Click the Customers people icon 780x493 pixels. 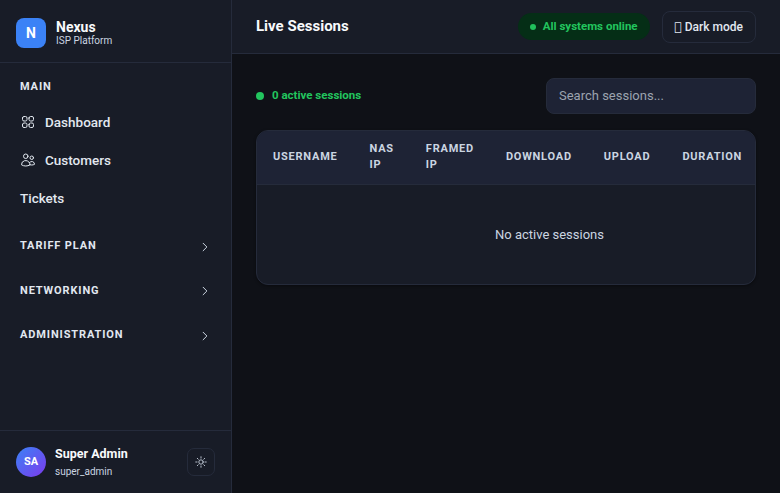[28, 160]
